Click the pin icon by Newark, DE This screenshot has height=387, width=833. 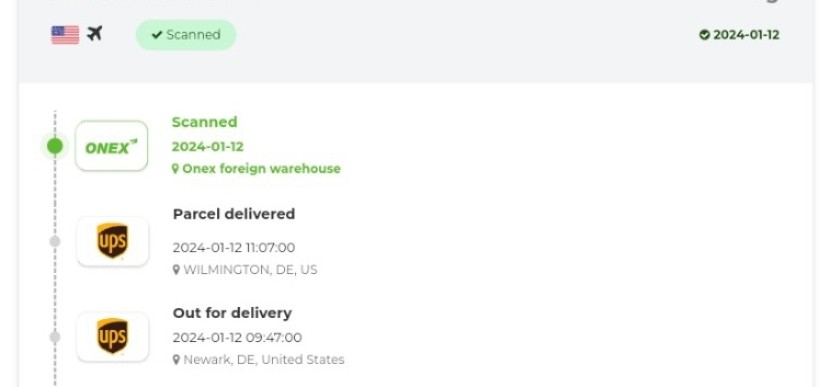pyautogui.click(x=176, y=360)
